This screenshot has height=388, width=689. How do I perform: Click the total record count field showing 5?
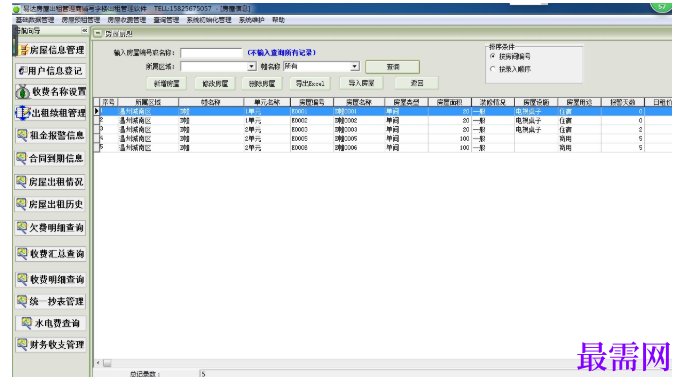point(435,374)
